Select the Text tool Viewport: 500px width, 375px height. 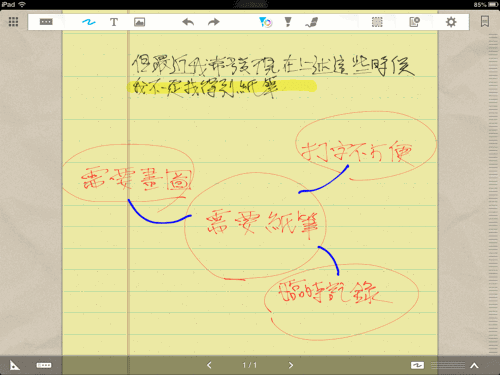coord(114,22)
